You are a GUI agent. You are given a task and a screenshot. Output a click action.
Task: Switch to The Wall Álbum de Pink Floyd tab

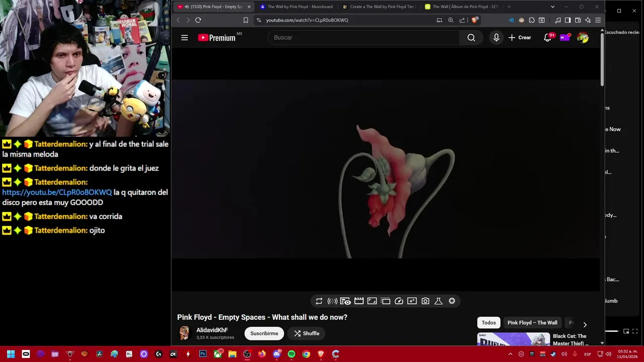[461, 7]
